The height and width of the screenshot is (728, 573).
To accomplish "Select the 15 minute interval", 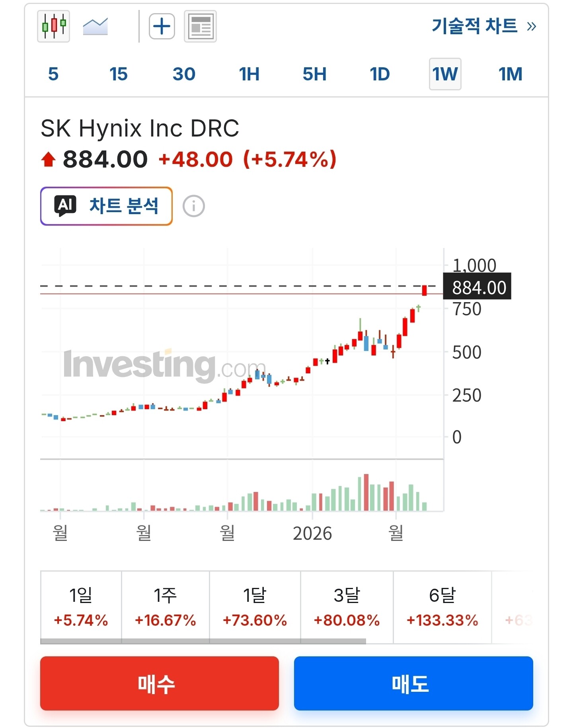I will point(119,74).
